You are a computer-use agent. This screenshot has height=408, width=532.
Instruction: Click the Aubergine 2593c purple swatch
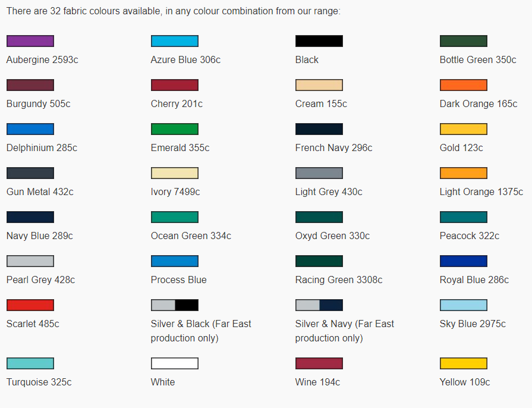click(30, 41)
